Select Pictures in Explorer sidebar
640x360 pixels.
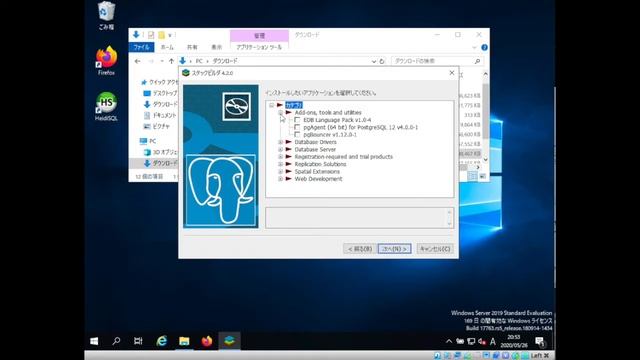point(157,127)
